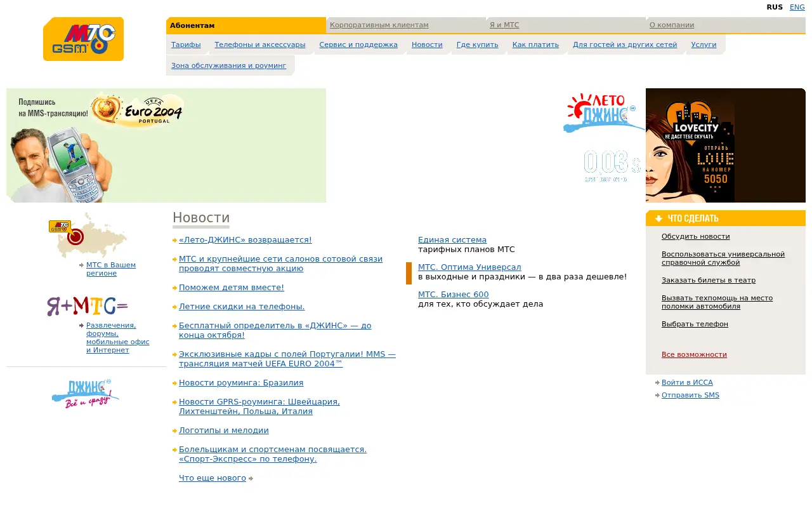Open the Как платить page

[x=535, y=45]
